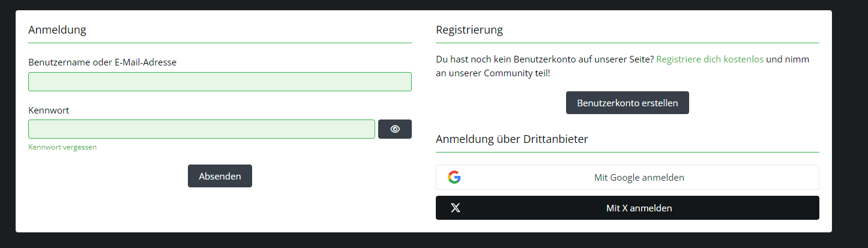
Task: Click the "an unserer Community teil!" text
Action: point(493,73)
